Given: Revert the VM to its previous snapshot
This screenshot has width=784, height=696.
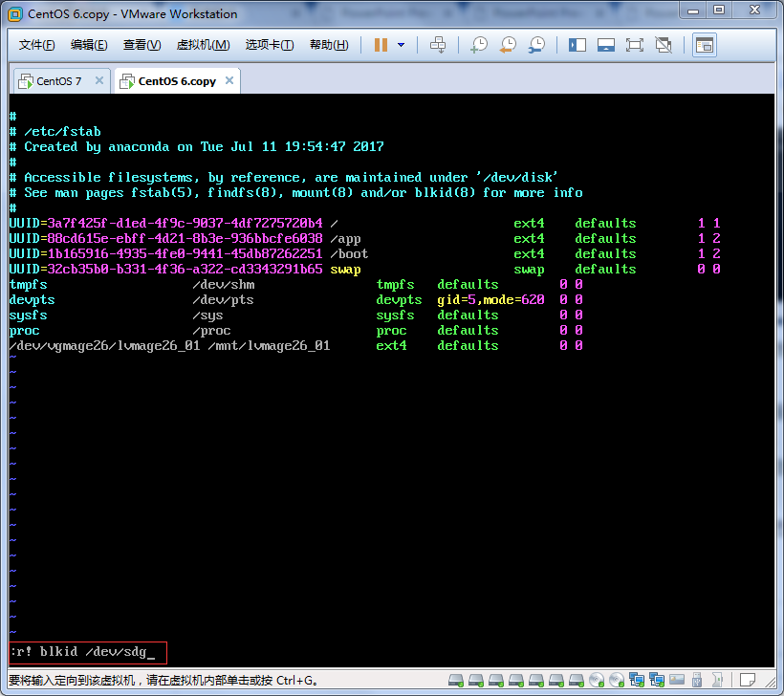Looking at the screenshot, I should [x=508, y=45].
